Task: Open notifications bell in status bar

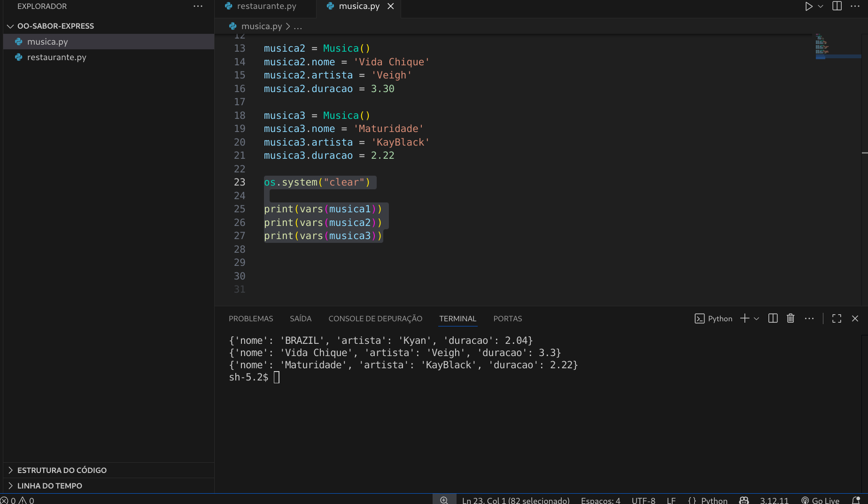Action: (856, 500)
